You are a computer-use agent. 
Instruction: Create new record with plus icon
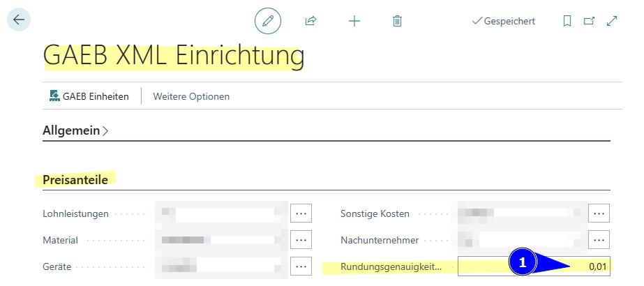pyautogui.click(x=354, y=21)
